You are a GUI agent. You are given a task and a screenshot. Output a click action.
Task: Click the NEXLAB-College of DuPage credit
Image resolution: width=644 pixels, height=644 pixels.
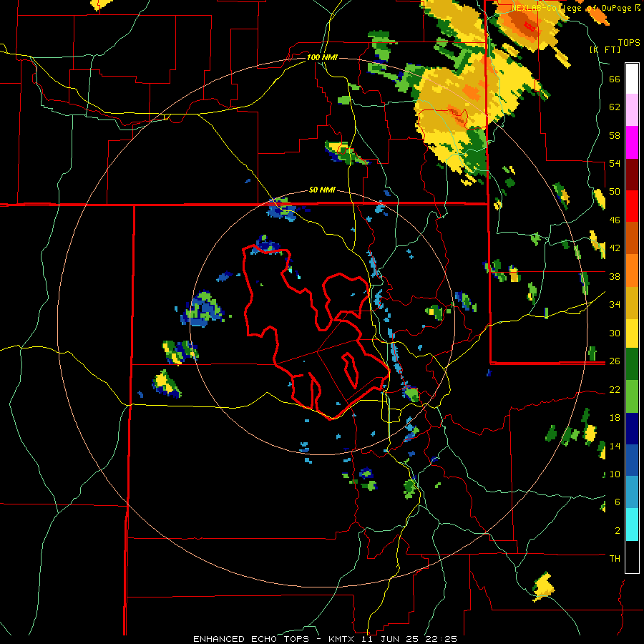click(575, 8)
